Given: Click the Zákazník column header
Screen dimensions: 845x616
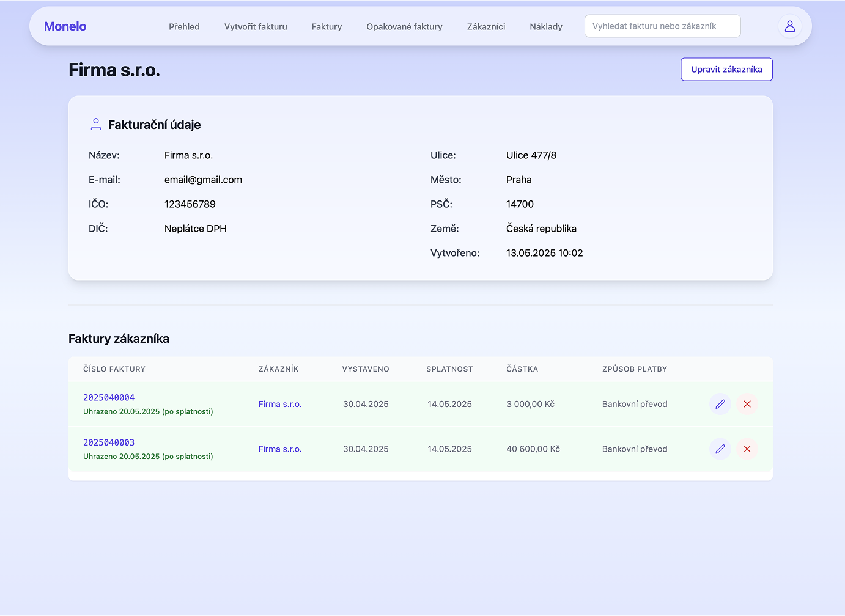Looking at the screenshot, I should point(278,369).
